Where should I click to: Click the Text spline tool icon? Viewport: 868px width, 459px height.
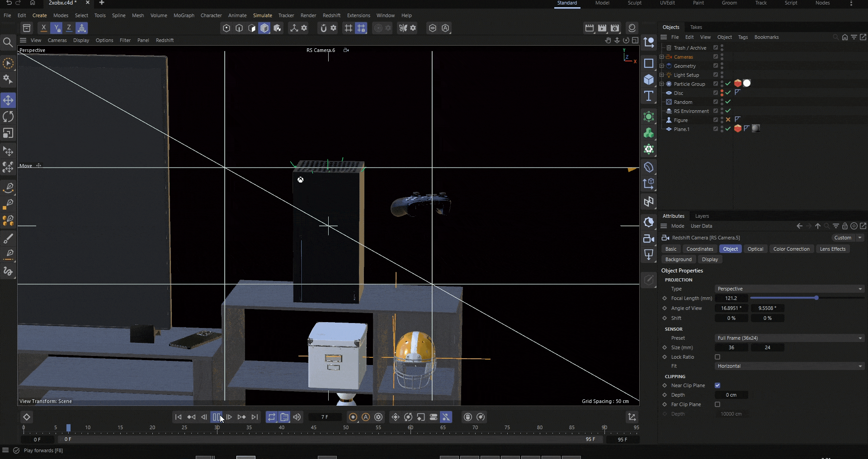coord(649,96)
